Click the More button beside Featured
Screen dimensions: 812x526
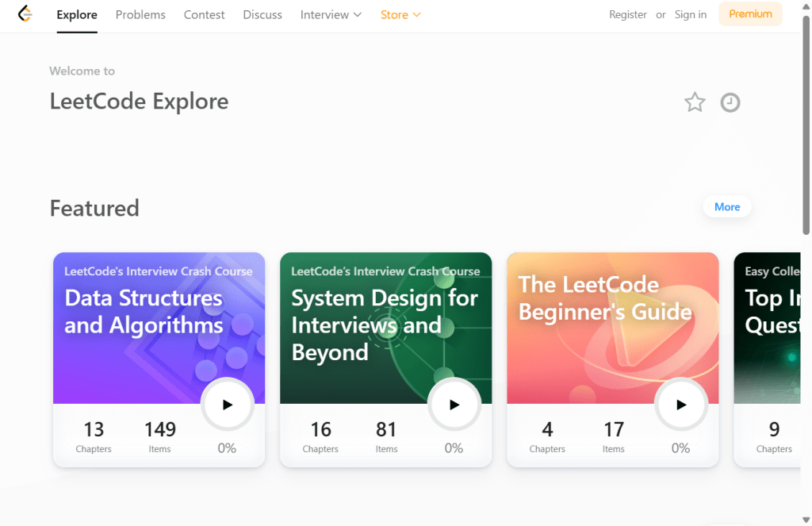tap(726, 207)
